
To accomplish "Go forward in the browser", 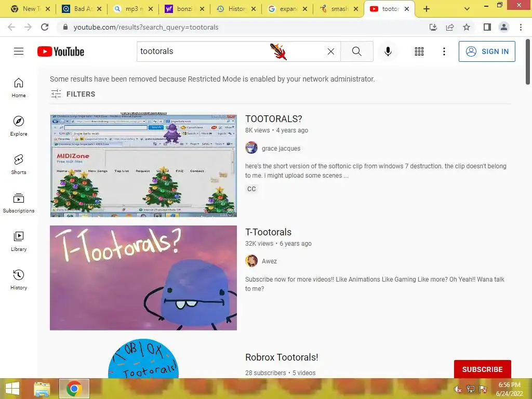I will (x=28, y=27).
